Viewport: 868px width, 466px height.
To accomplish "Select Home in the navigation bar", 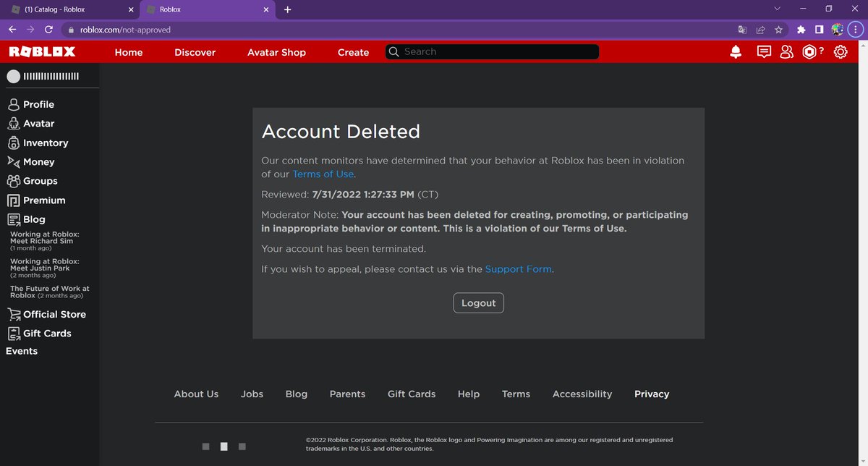I will pos(129,52).
